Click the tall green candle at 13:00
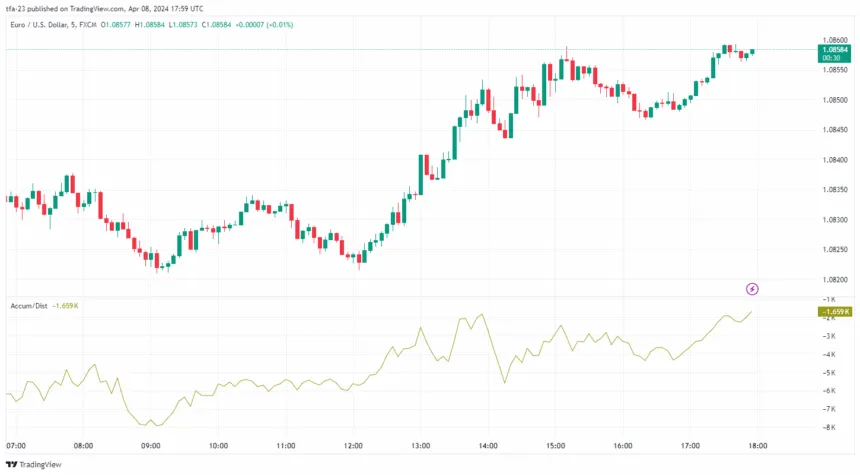 coord(421,175)
